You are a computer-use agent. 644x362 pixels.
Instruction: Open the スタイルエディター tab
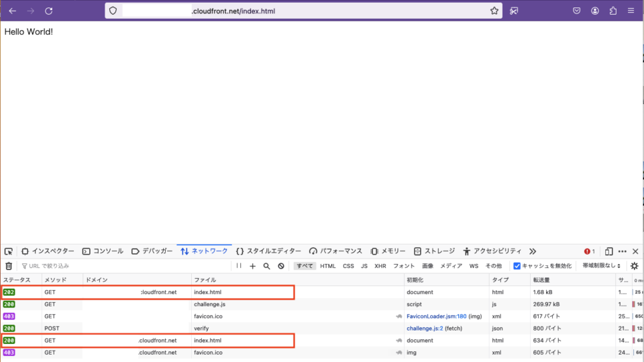click(268, 251)
